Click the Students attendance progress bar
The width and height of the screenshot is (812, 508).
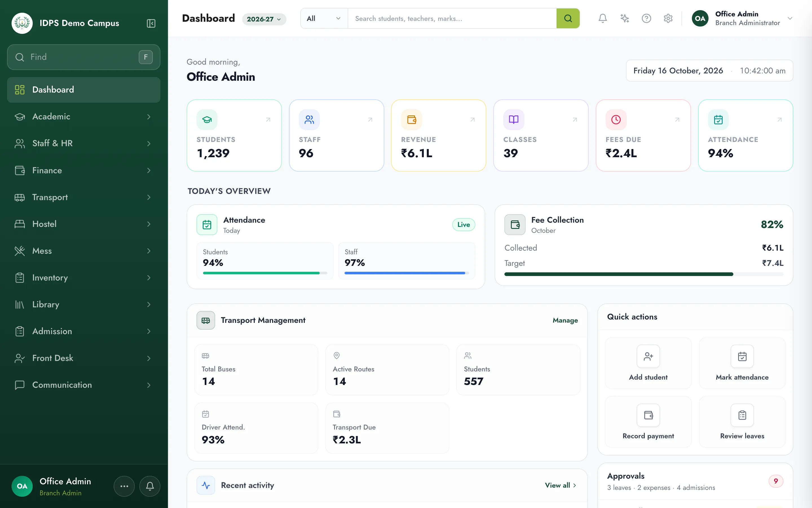[265, 273]
